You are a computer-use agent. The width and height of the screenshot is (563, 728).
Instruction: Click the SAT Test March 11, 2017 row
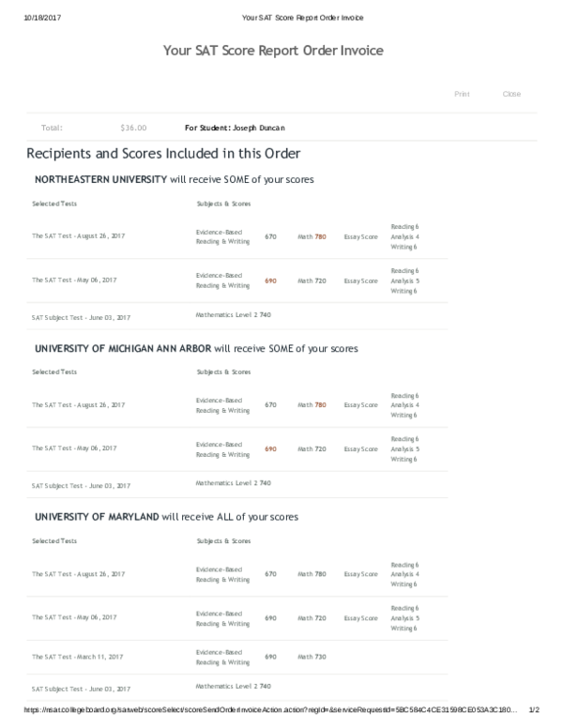tap(77, 658)
